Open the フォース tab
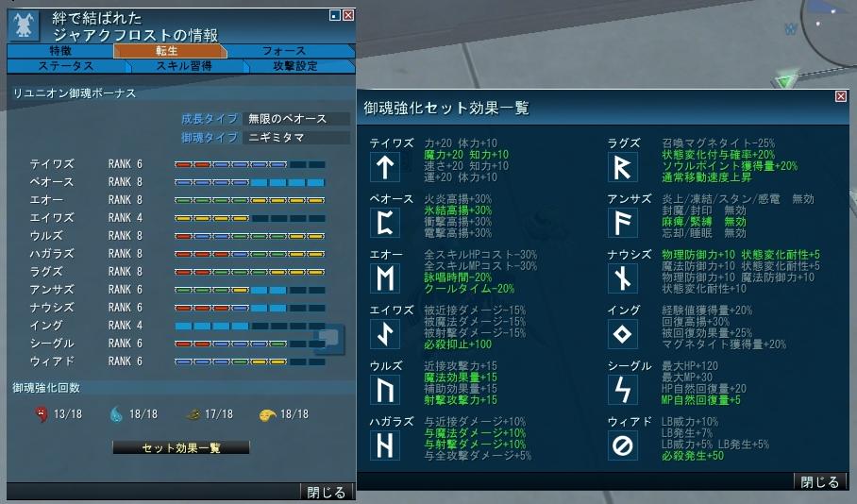Screen dimensions: 857x504 pyautogui.click(x=290, y=51)
